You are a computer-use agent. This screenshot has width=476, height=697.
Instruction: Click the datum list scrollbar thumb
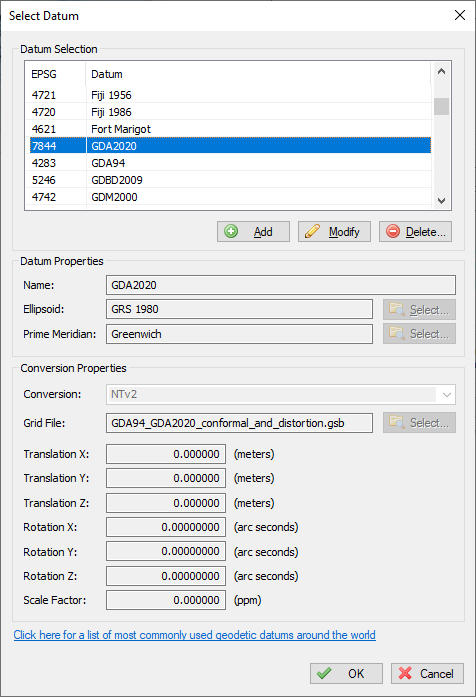point(441,106)
